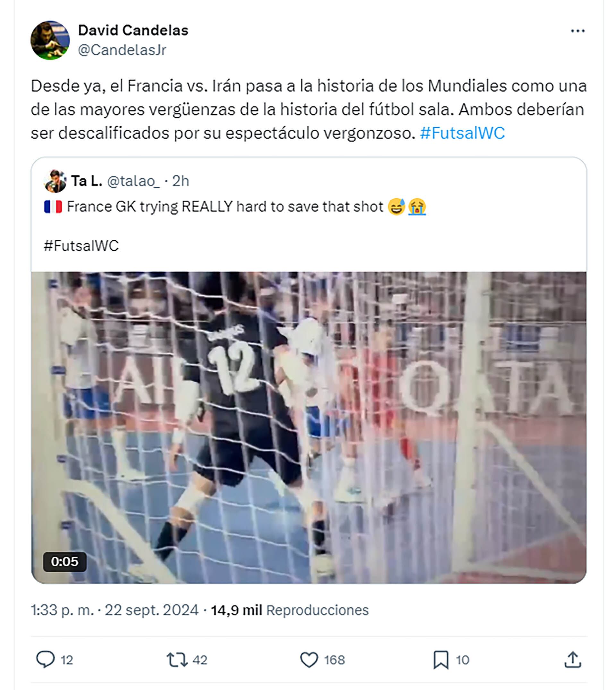Open the @talao_ handle in quoted tweet
Screen dimensions: 616x690
(x=133, y=181)
